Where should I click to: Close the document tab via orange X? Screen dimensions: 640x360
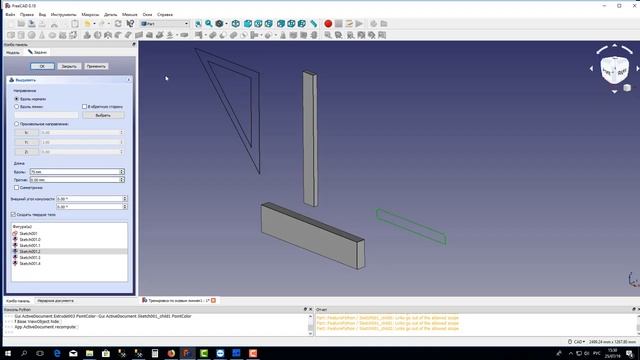[x=213, y=300]
